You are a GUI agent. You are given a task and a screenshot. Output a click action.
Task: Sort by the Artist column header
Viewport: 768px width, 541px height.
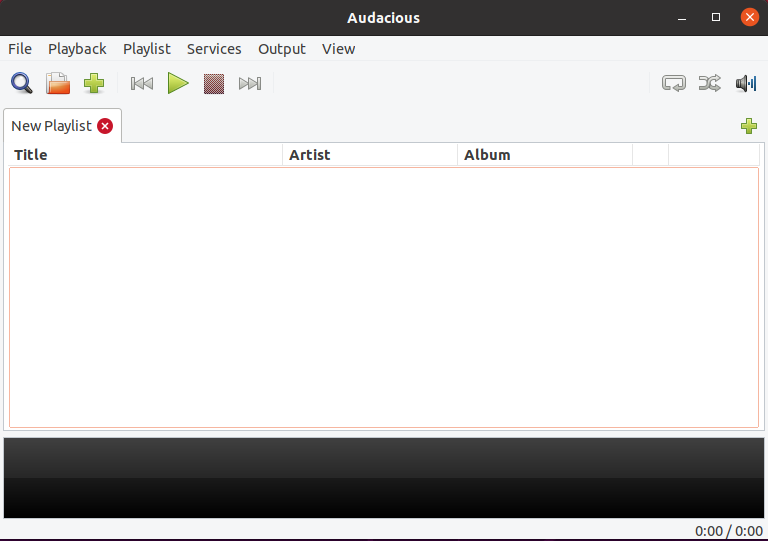click(x=370, y=155)
